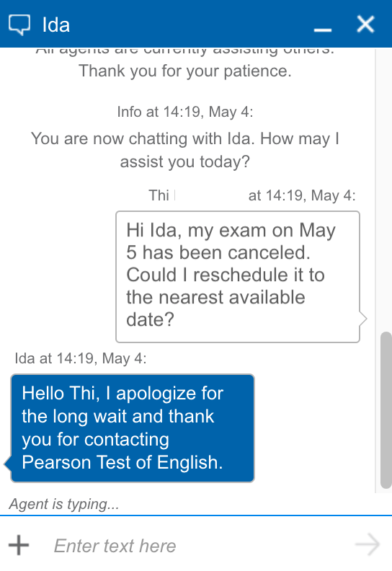Screen dimensions: 392x571
Task: Click the "Thi at 14:19, May 4:" sender line
Action: (252, 195)
